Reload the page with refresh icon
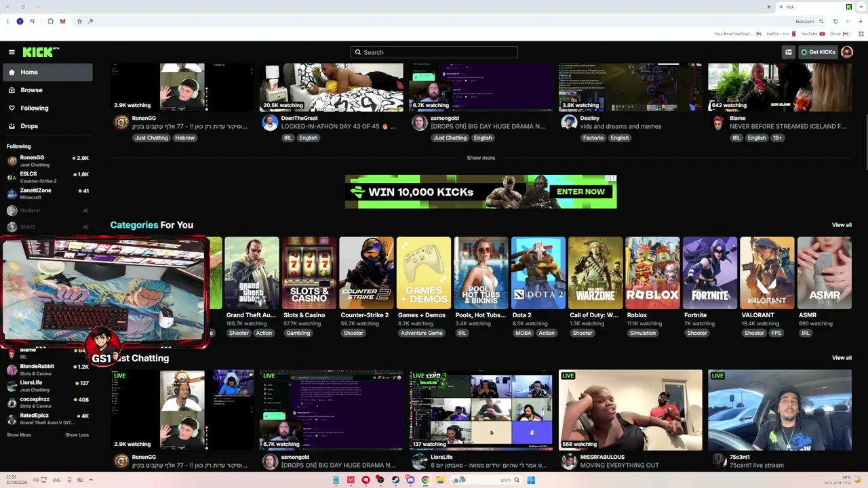The image size is (868, 488). (835, 21)
